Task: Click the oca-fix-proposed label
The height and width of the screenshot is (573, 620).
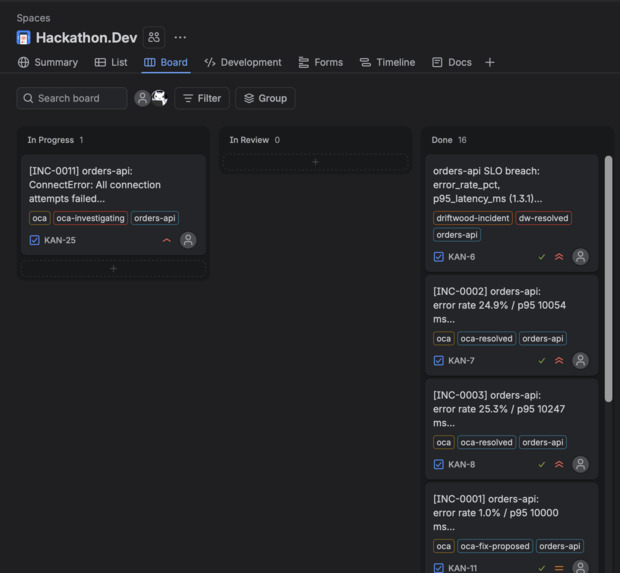Action: [495, 546]
